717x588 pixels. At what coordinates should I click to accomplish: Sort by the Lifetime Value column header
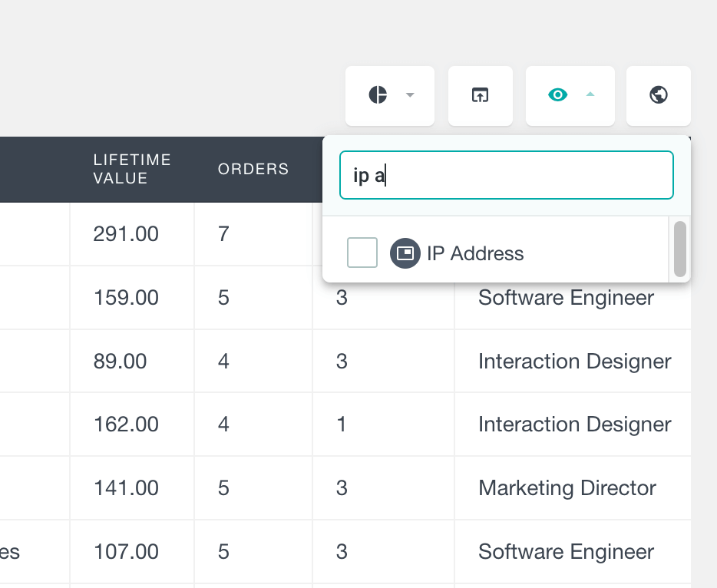[131, 169]
